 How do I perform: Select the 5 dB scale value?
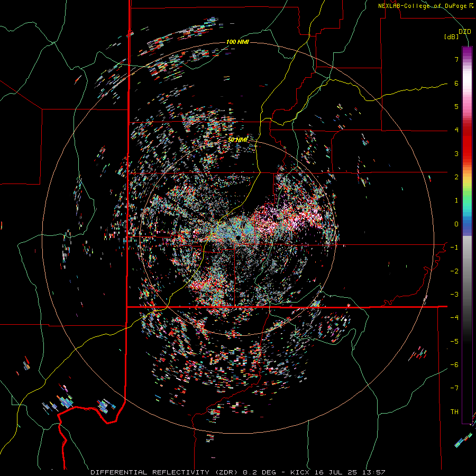[456, 106]
